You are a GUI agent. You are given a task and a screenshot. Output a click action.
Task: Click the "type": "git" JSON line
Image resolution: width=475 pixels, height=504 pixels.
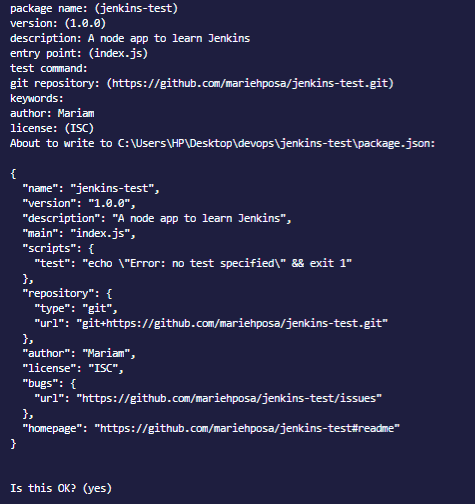point(76,308)
